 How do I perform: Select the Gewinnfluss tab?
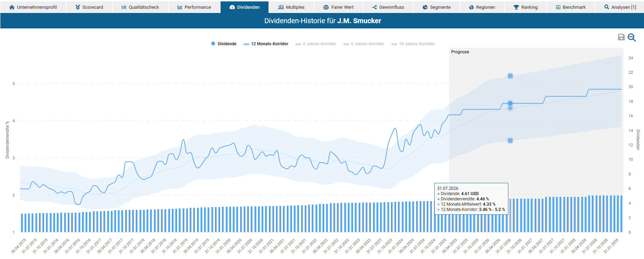pyautogui.click(x=388, y=7)
